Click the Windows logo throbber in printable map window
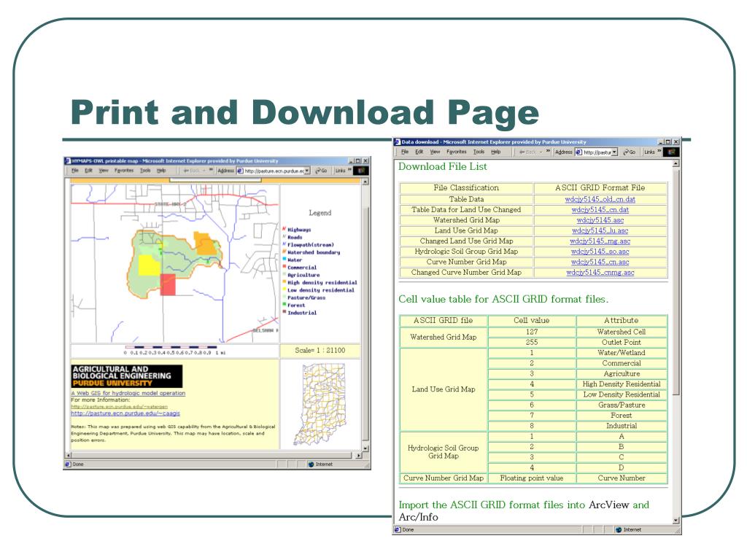 tap(360, 171)
